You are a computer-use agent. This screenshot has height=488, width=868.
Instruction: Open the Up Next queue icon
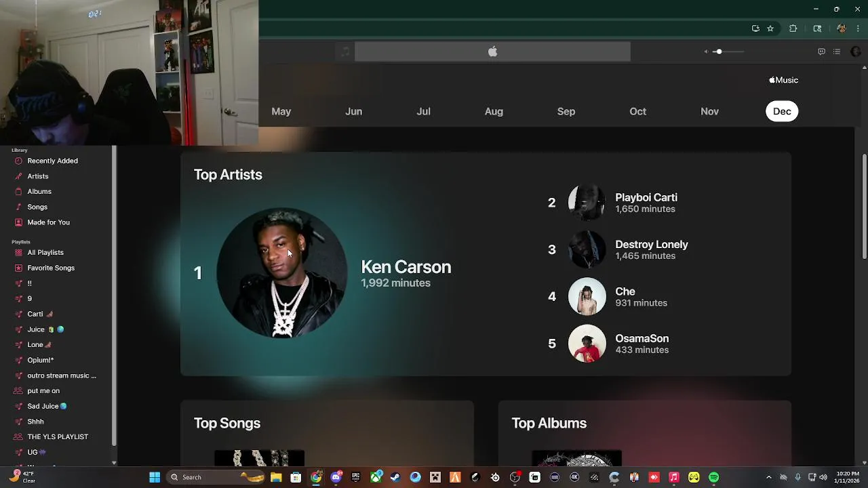(x=837, y=52)
